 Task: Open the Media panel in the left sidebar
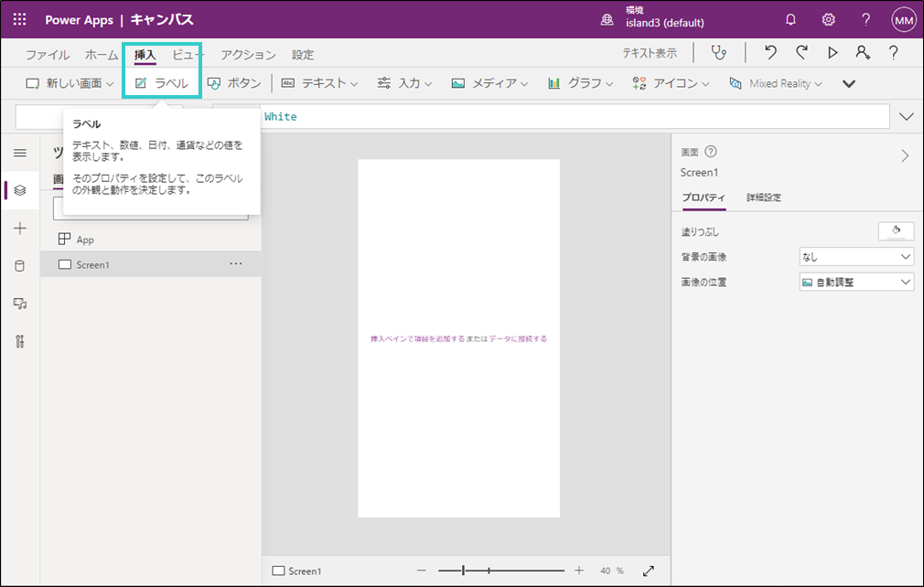[x=20, y=303]
